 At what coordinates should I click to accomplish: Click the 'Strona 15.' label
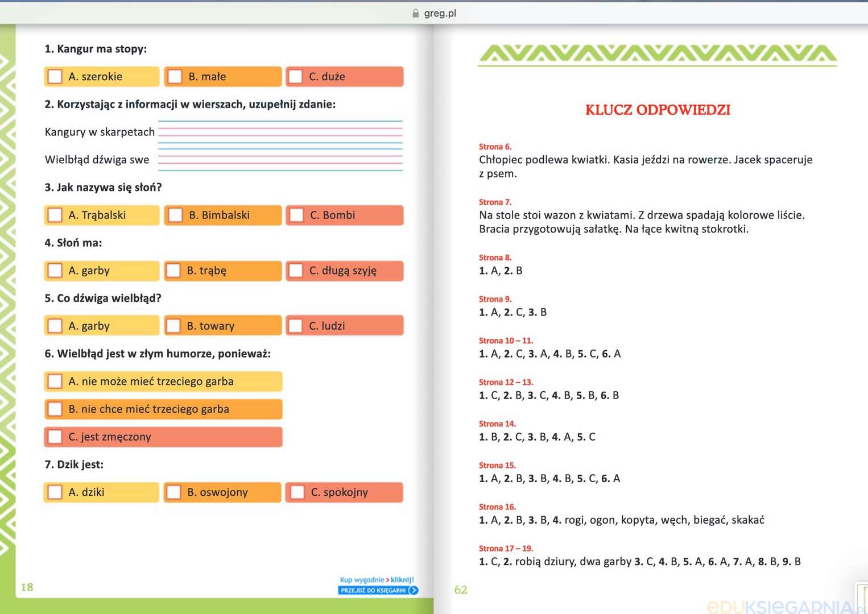pyautogui.click(x=497, y=465)
